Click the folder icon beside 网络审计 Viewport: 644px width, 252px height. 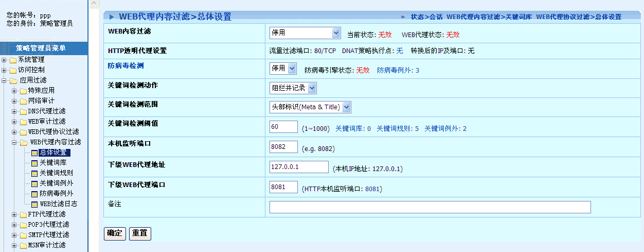[23, 101]
